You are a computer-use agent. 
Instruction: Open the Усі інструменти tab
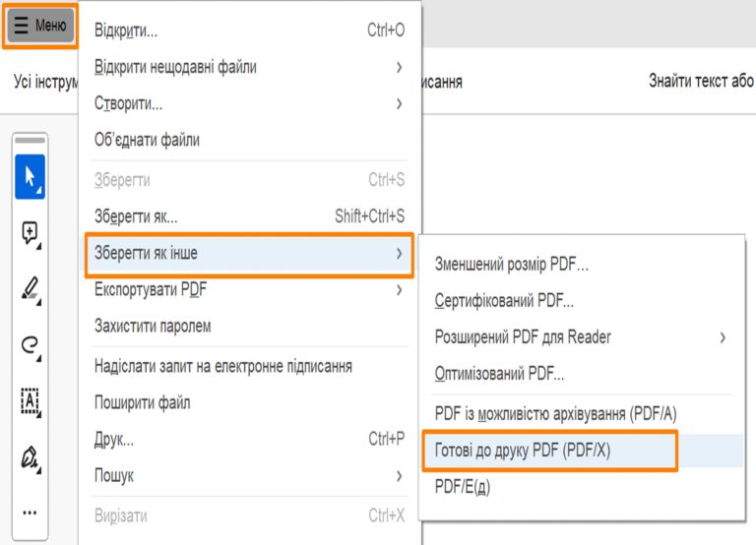(45, 82)
